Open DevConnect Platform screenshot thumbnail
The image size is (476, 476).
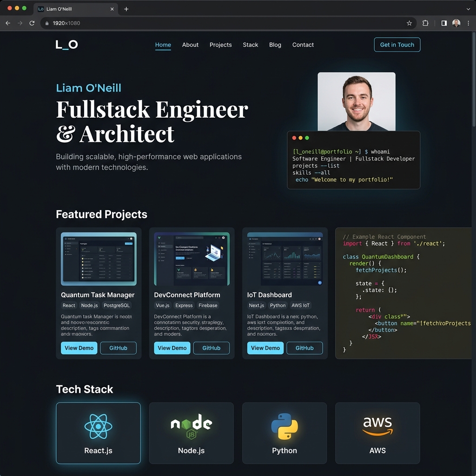pyautogui.click(x=192, y=259)
